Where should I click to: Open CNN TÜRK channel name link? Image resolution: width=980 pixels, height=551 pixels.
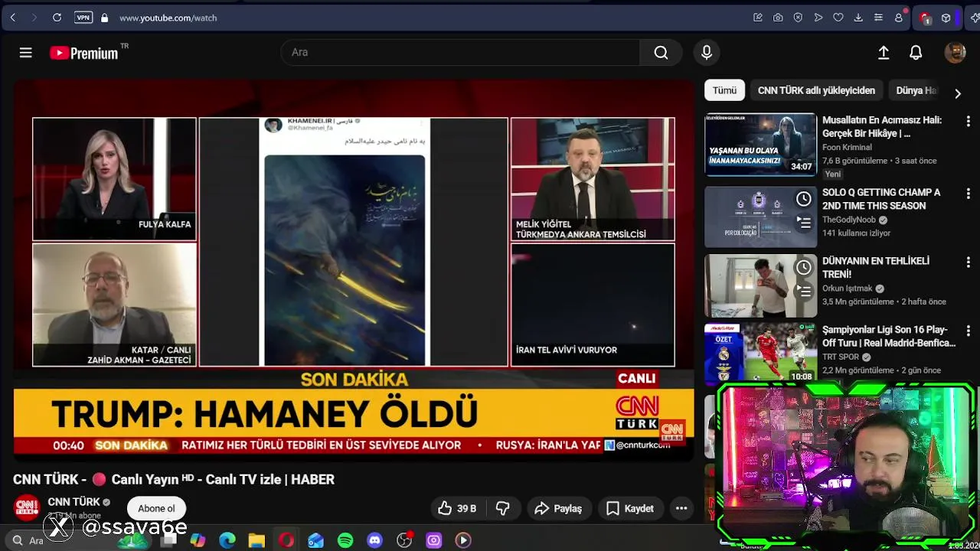click(x=73, y=502)
